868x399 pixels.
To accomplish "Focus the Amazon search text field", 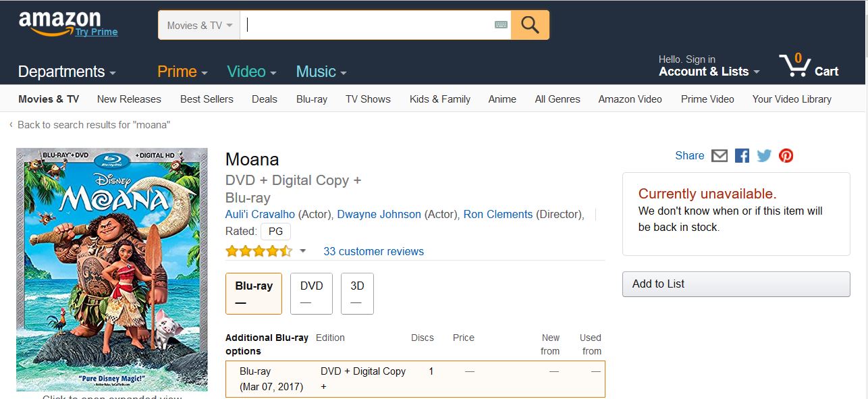I will click(x=368, y=25).
